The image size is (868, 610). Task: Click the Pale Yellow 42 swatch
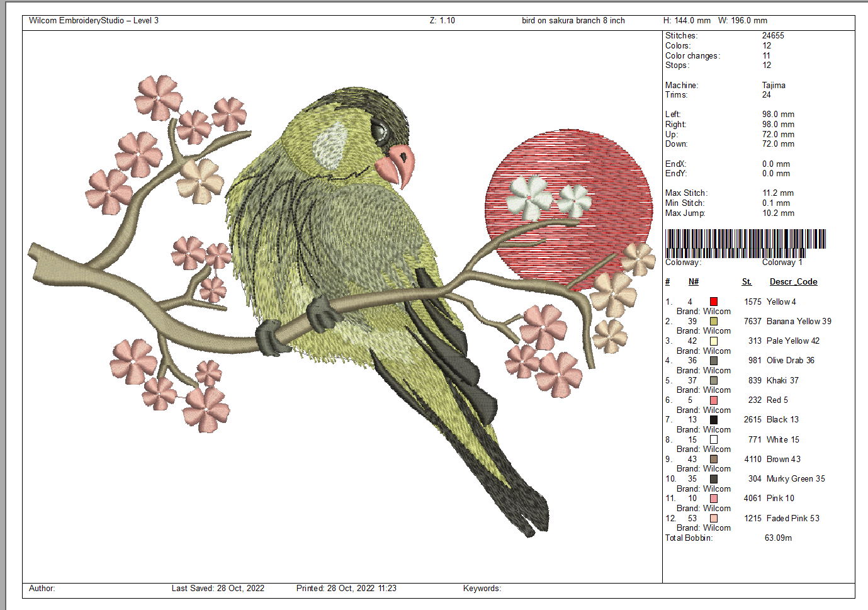[x=714, y=341]
